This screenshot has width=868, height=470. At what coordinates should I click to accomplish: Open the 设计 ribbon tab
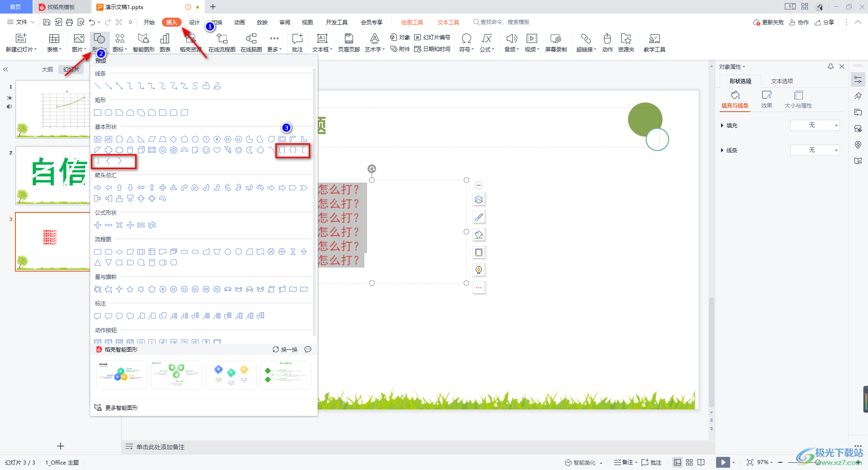(194, 22)
